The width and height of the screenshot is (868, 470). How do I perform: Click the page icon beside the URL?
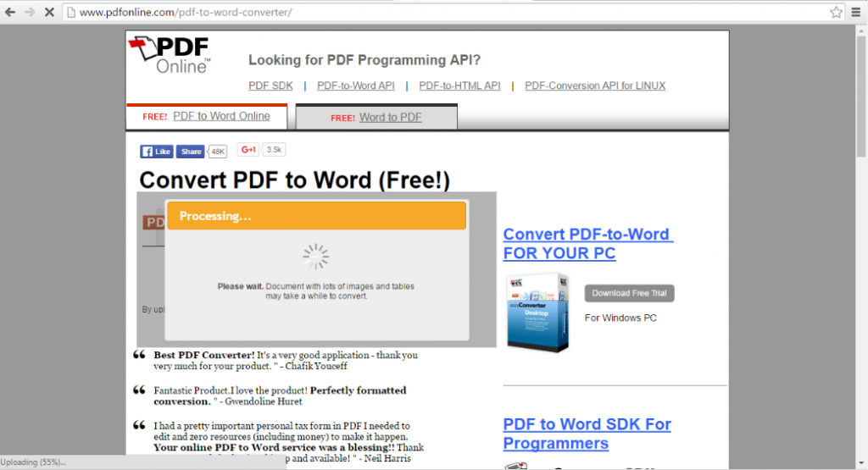click(x=71, y=12)
